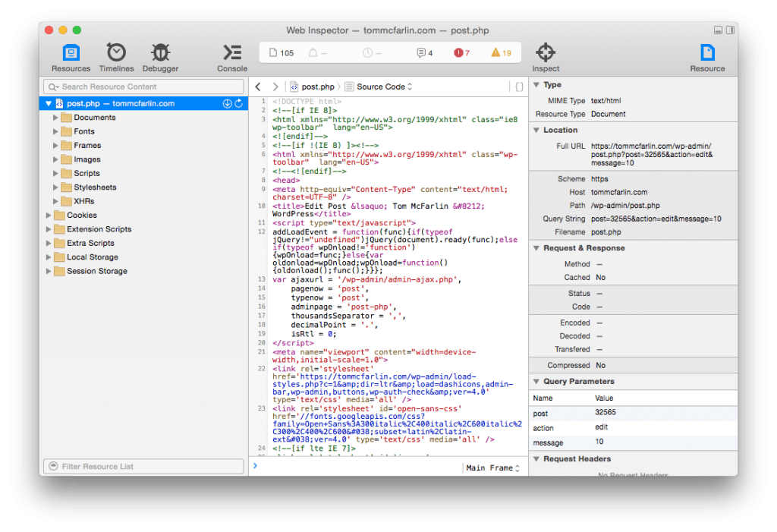Collapse the Query Parameters section
Screen dimensions: 777x532
click(x=536, y=381)
